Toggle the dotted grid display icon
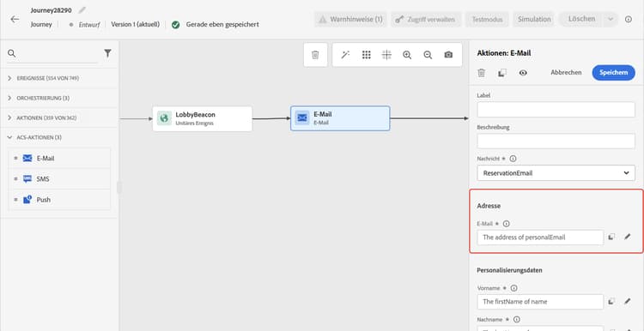 click(367, 55)
